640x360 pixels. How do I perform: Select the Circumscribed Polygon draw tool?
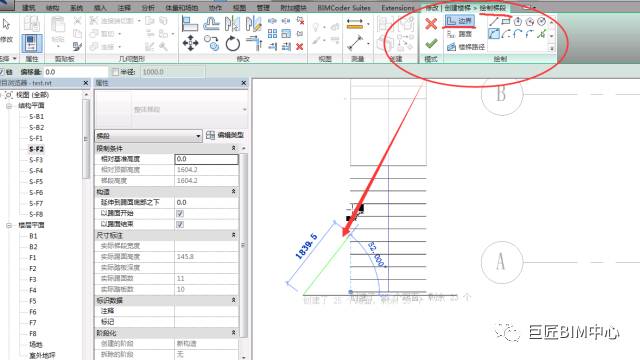[530, 21]
